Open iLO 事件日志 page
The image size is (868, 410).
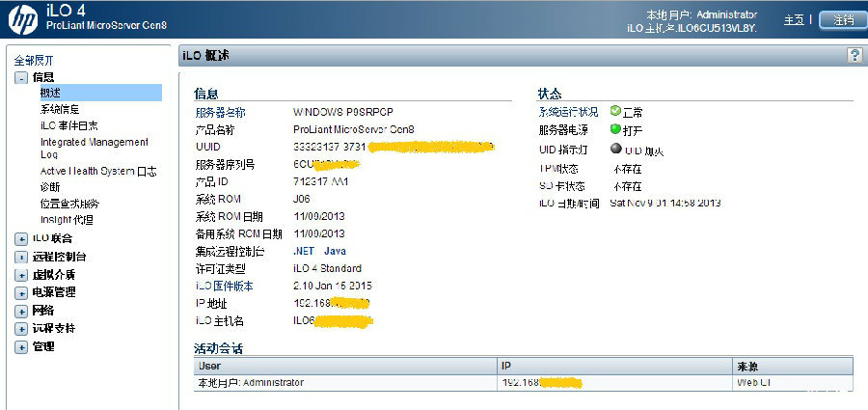click(69, 125)
